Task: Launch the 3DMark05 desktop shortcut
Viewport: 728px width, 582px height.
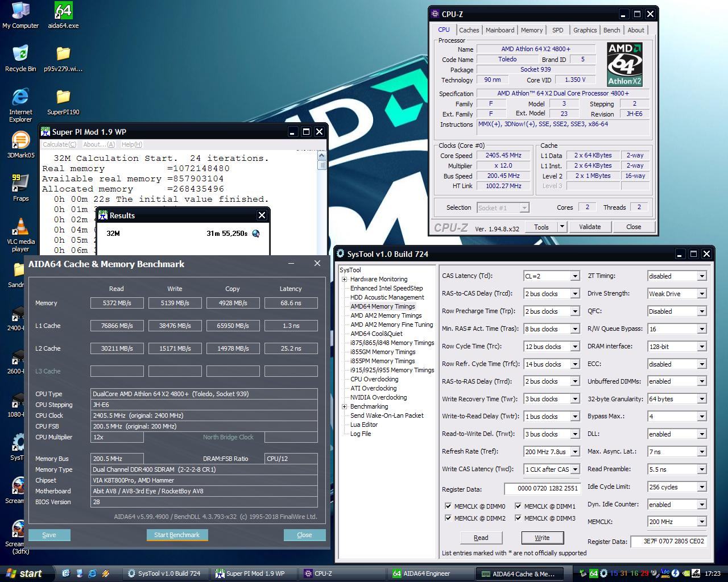Action: tap(20, 145)
